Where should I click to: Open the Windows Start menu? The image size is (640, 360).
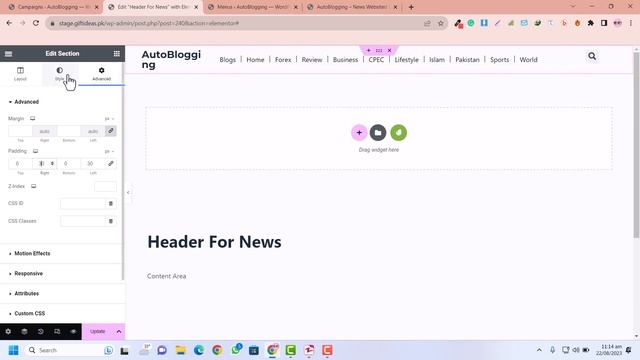(13, 350)
